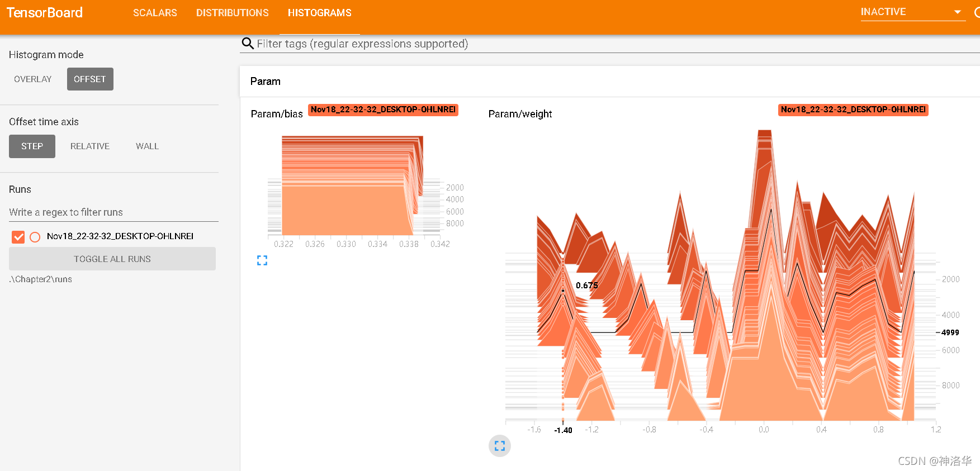Collapse the Param section header

click(609, 82)
